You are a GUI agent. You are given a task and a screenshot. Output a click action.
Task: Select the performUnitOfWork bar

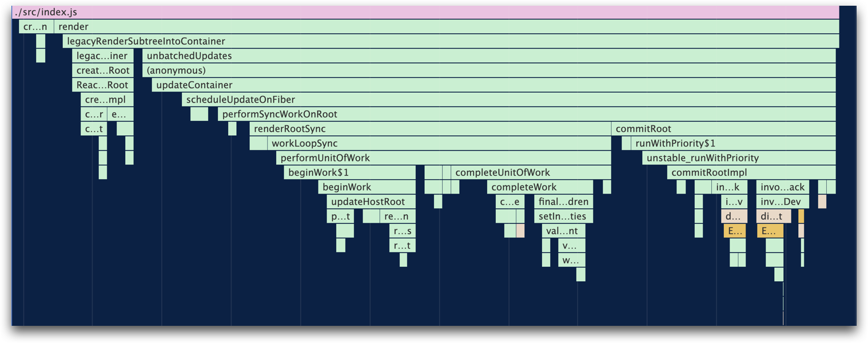tap(443, 158)
